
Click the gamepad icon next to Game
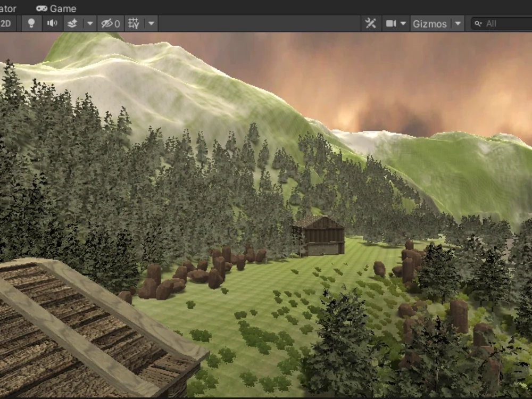point(41,8)
